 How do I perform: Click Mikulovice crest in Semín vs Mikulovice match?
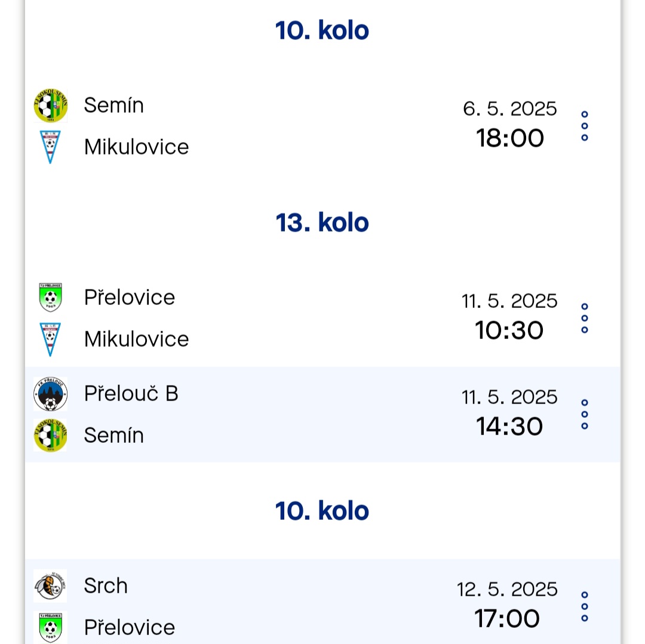coord(50,147)
